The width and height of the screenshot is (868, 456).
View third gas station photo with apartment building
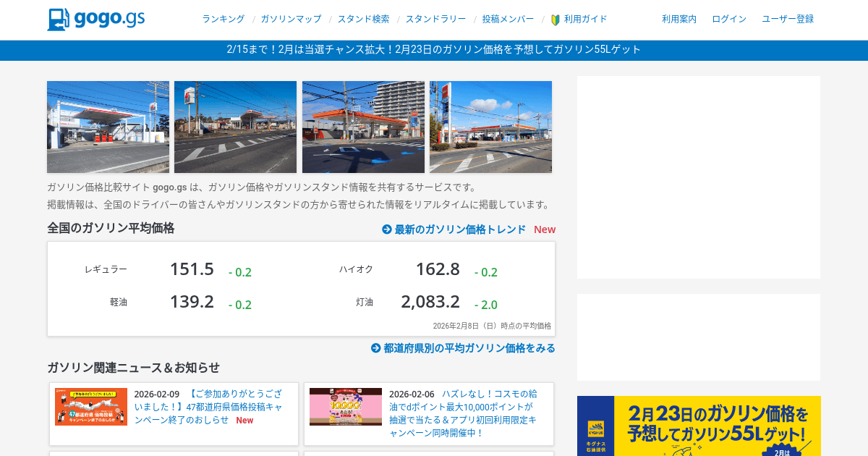[363, 127]
